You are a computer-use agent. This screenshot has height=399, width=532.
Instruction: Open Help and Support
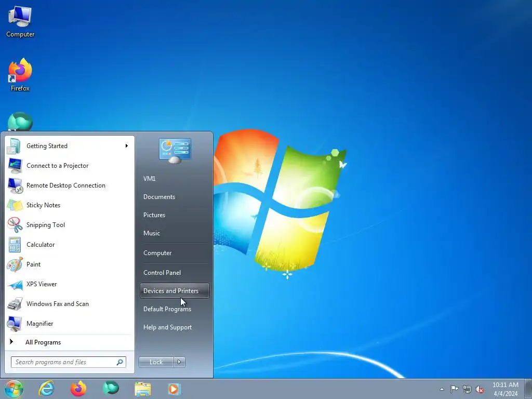coord(168,327)
